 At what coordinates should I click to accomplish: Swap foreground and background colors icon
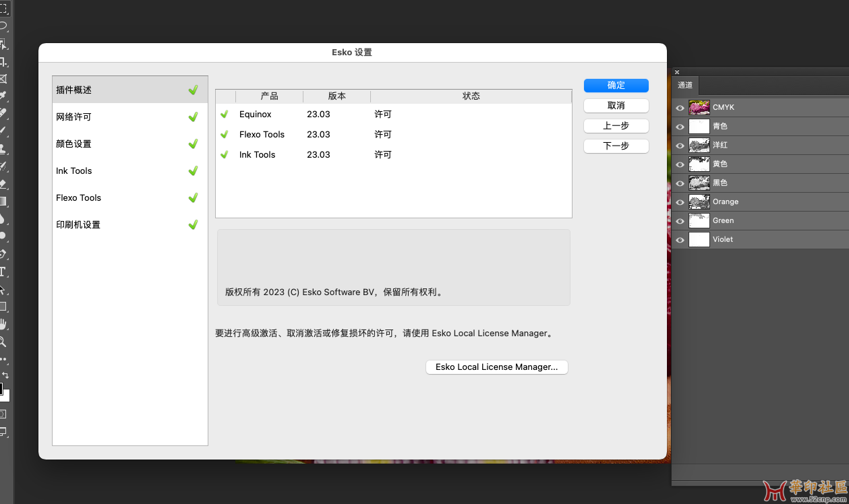(x=5, y=375)
